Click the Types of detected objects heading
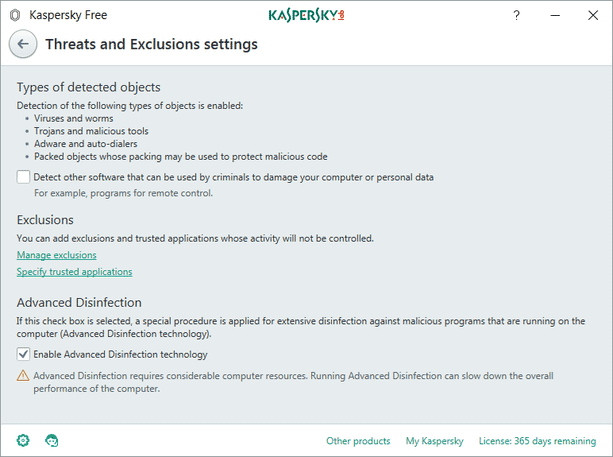This screenshot has width=613, height=457. [x=88, y=87]
